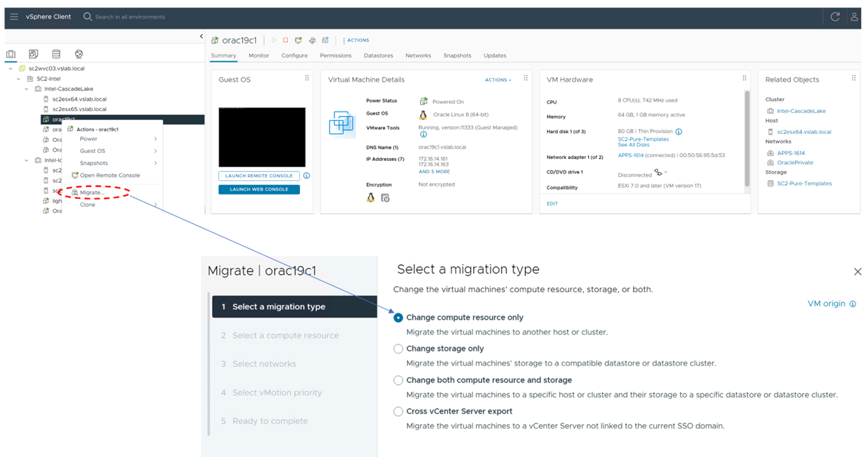Click EDIT link in VM Hardware
The image size is (868, 457).
pyautogui.click(x=552, y=204)
